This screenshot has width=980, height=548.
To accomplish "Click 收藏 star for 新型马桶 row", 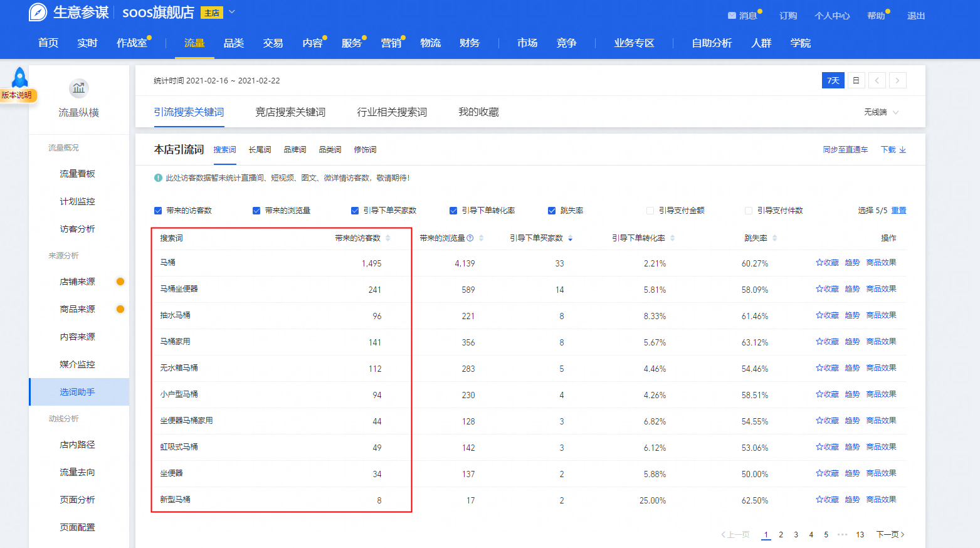I will [x=819, y=500].
